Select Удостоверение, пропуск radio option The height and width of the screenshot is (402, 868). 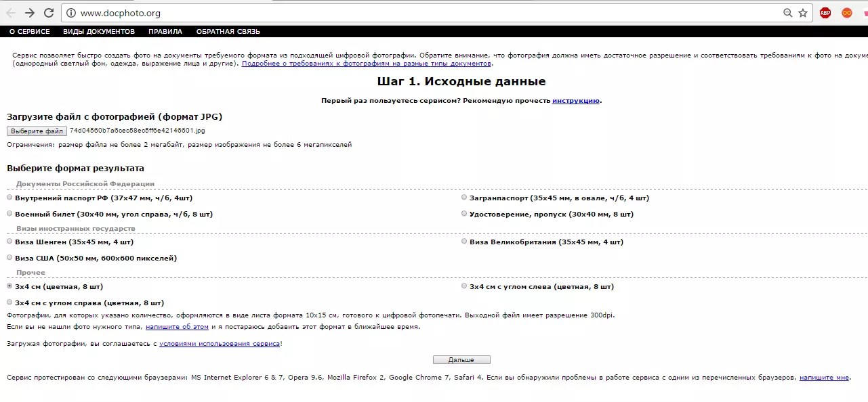[x=464, y=214]
